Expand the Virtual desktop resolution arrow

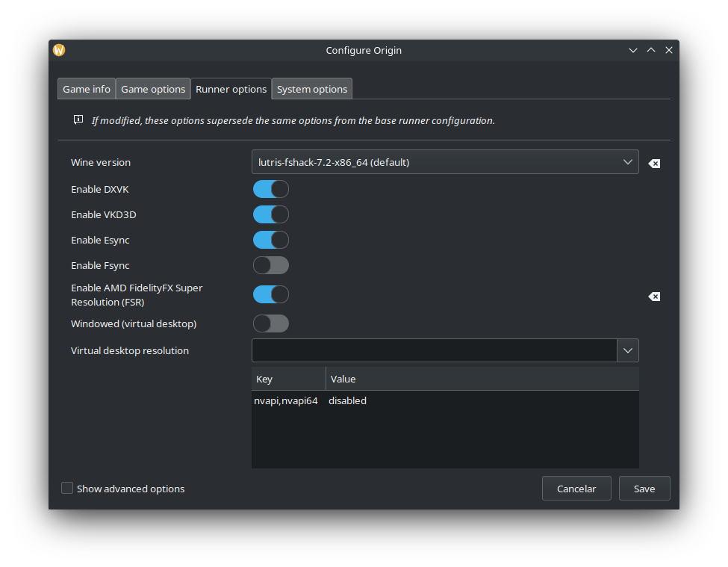628,350
